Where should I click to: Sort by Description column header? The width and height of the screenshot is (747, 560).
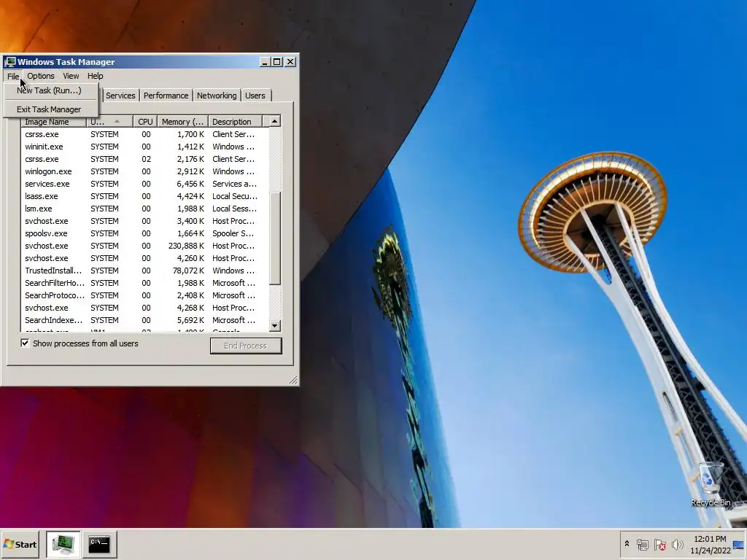tap(236, 122)
